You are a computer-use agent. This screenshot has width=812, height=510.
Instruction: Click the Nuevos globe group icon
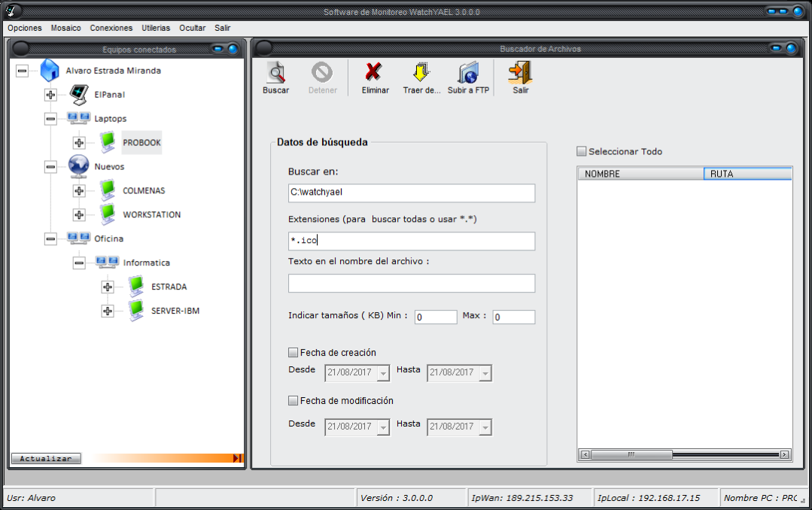coord(79,166)
